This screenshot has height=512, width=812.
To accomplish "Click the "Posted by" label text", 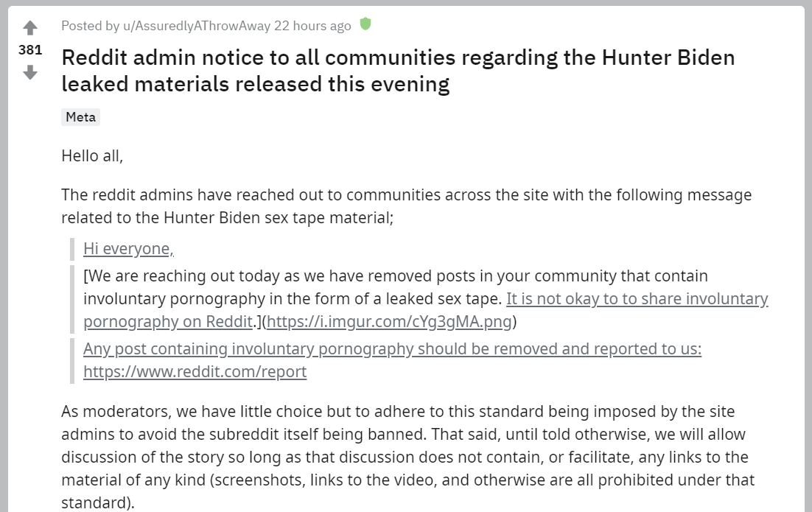I will (x=91, y=26).
